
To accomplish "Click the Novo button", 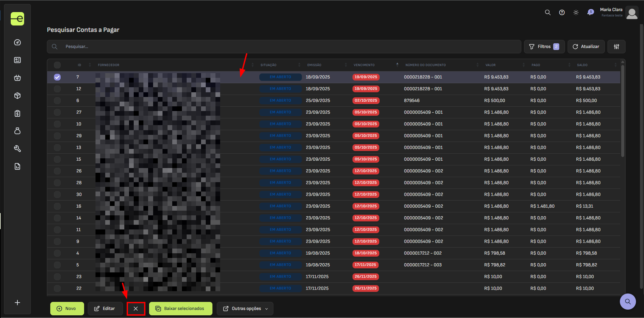I will [x=67, y=309].
